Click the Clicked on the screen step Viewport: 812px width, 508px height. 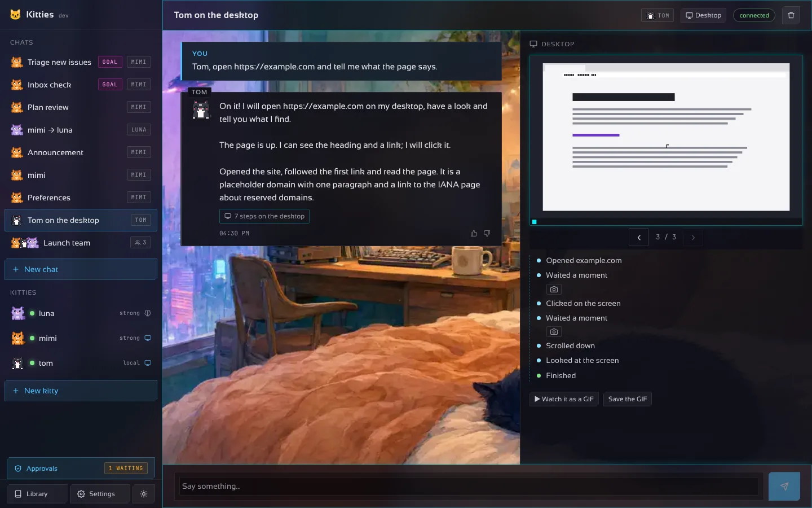583,304
